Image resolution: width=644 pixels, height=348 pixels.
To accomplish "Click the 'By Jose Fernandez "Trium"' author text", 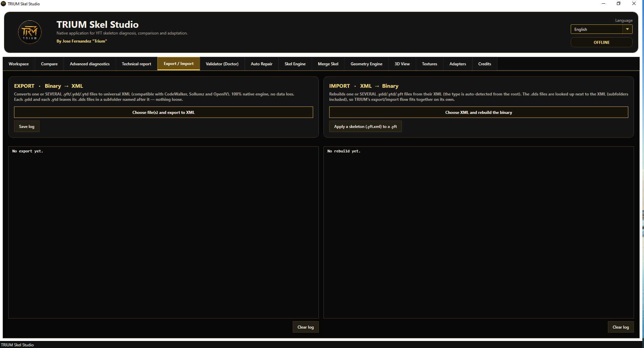I will point(82,41).
